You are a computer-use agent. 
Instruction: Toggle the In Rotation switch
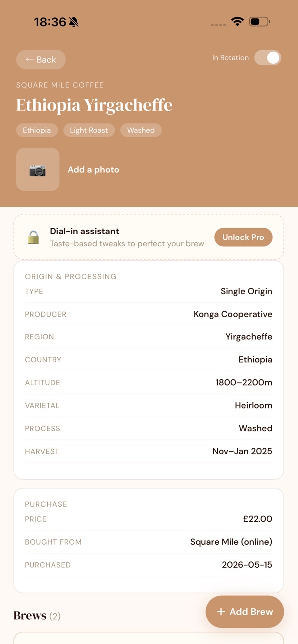pyautogui.click(x=268, y=58)
